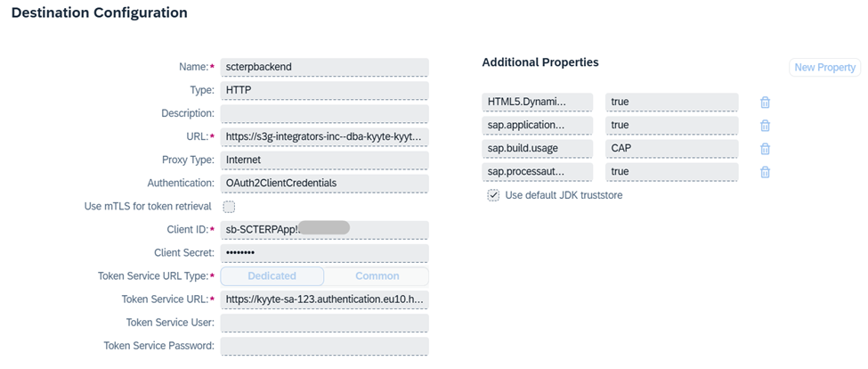Click the New Property button
Screen dimensions: 868x369
click(x=824, y=68)
